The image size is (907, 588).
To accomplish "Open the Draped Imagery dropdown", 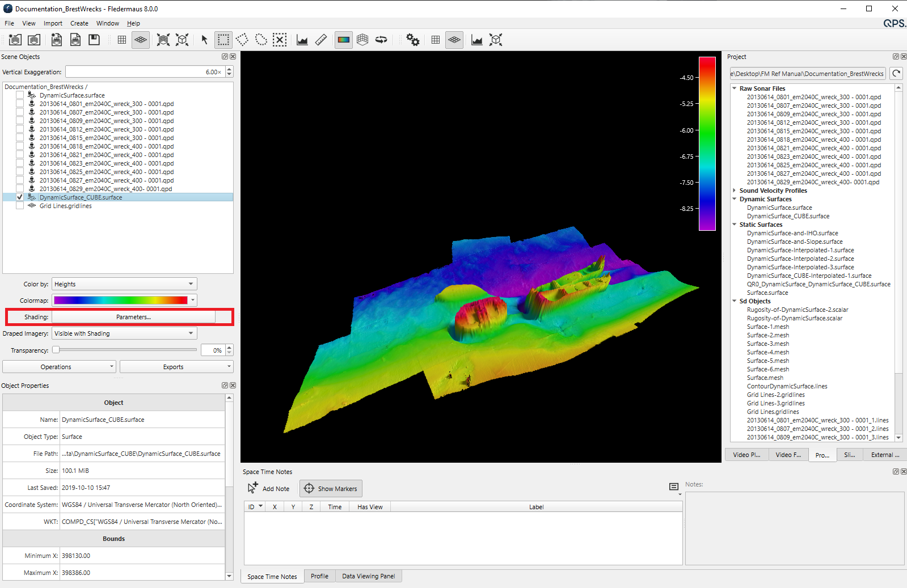I will coord(124,333).
